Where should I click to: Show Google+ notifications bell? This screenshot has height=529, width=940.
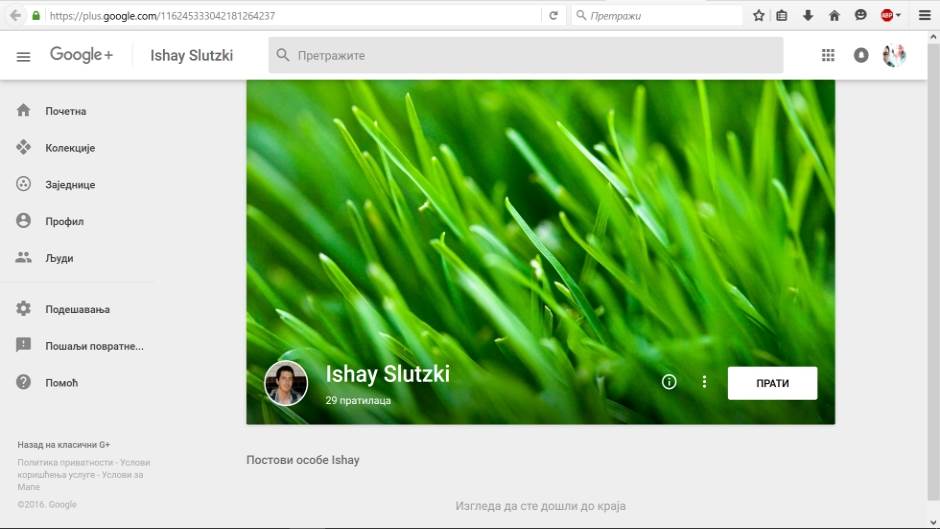click(x=861, y=56)
